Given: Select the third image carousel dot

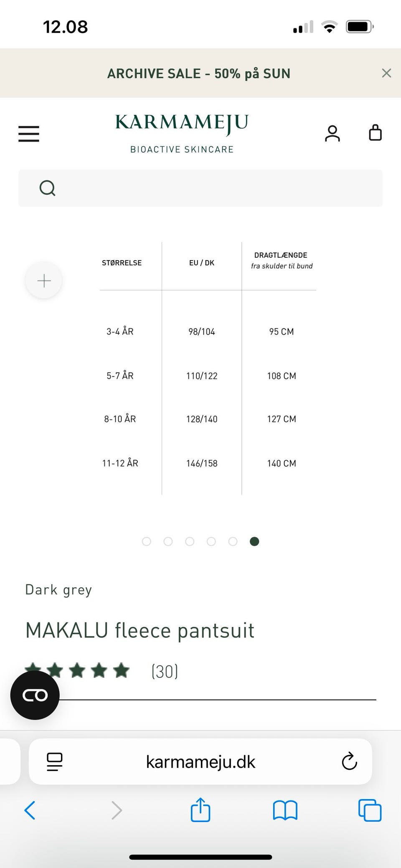Looking at the screenshot, I should tap(190, 541).
